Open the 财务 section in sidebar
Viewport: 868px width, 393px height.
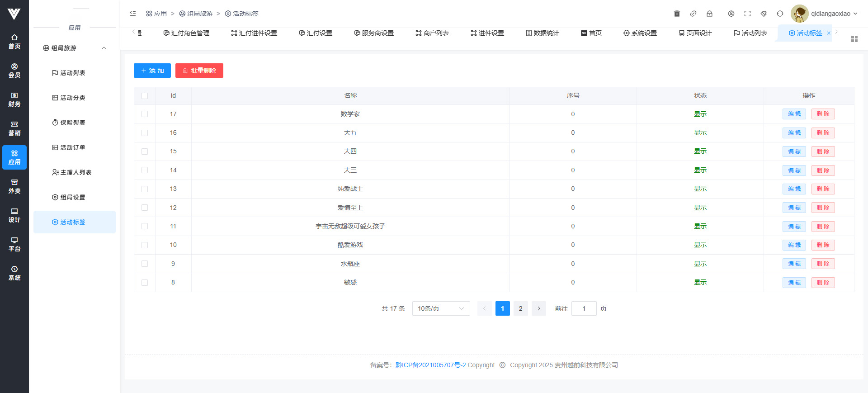click(x=14, y=99)
